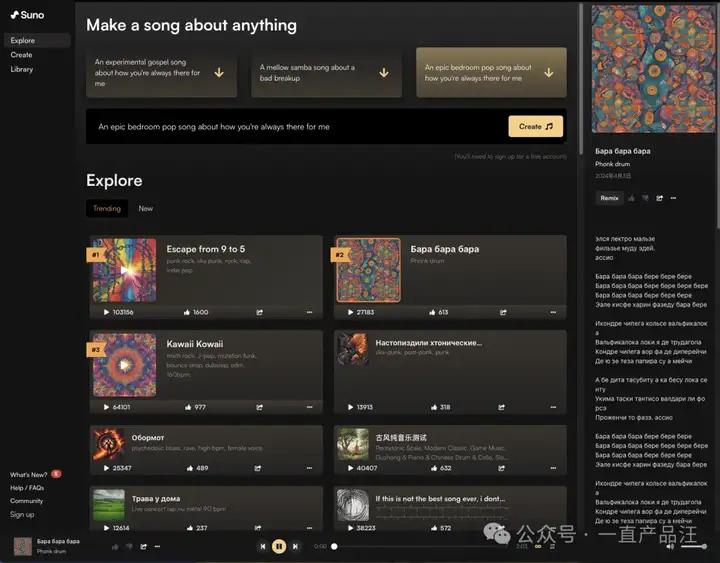Open the Kawaii Kowaii cover art
Image resolution: width=720 pixels, height=563 pixels.
(124, 365)
